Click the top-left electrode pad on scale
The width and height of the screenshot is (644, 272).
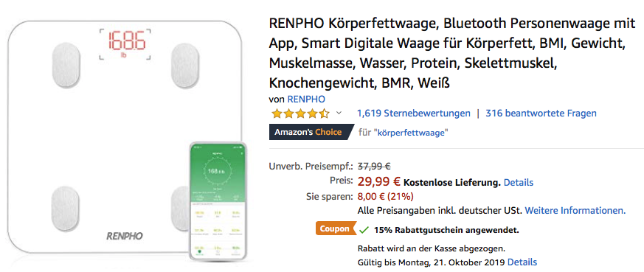click(x=66, y=66)
